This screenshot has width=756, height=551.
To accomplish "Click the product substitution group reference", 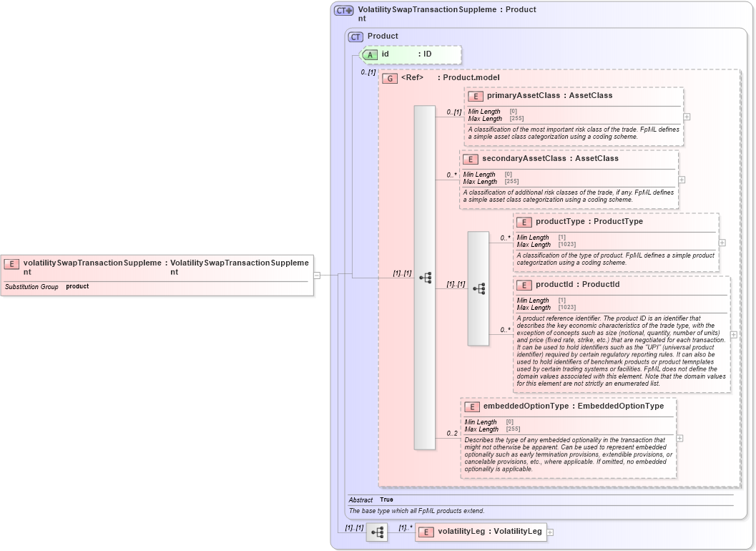I will click(x=77, y=286).
